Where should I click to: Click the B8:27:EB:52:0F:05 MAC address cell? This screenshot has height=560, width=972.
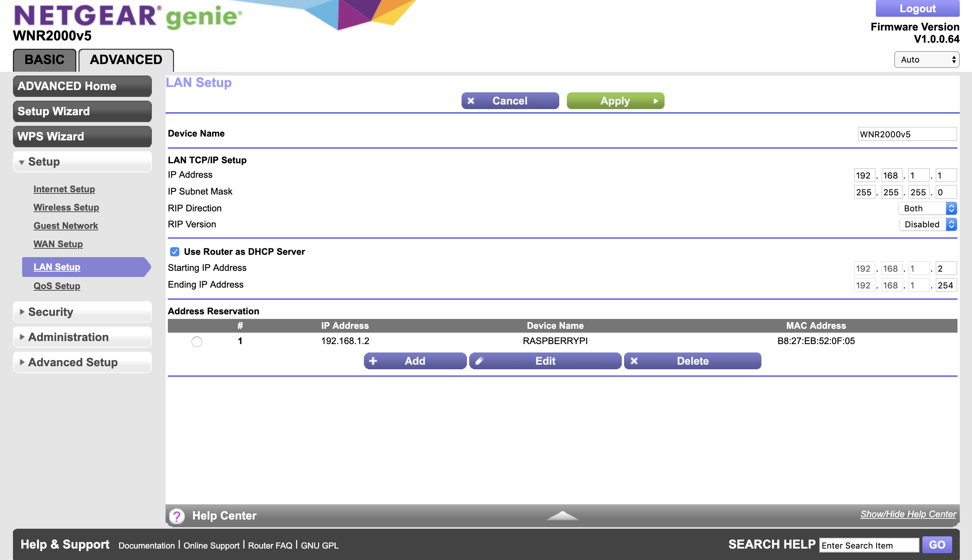pyautogui.click(x=816, y=341)
